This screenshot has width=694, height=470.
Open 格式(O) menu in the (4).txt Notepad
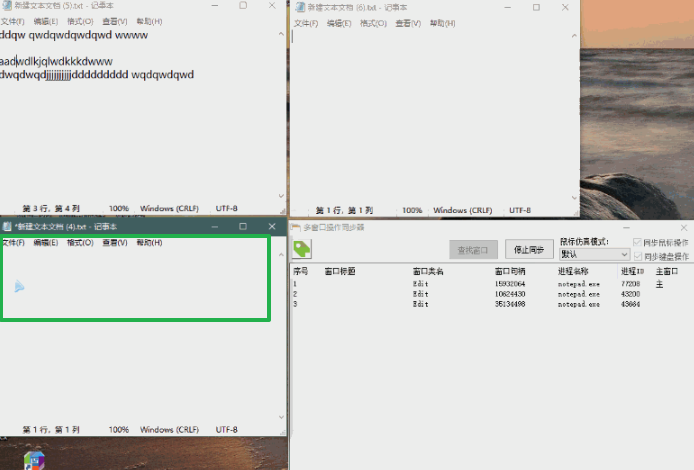point(80,243)
